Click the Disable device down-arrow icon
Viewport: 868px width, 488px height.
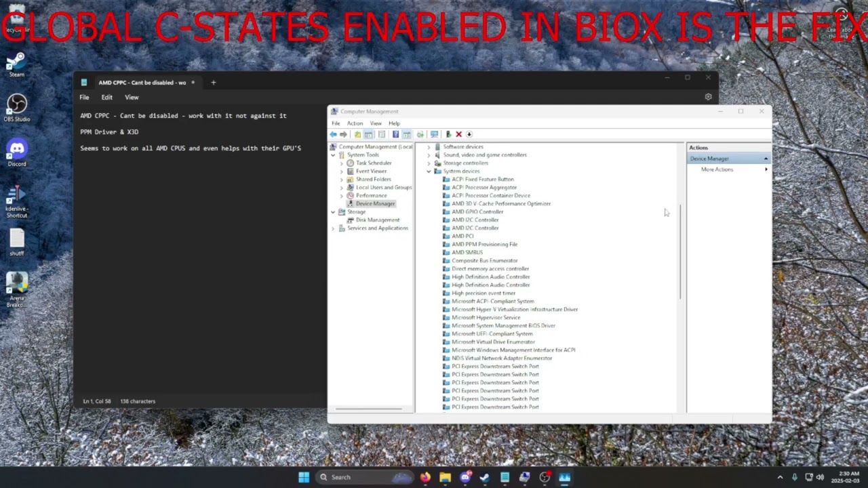point(469,134)
